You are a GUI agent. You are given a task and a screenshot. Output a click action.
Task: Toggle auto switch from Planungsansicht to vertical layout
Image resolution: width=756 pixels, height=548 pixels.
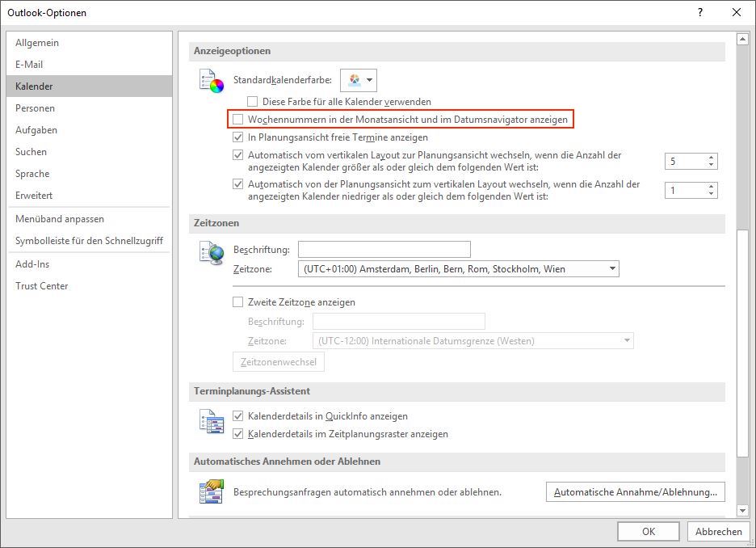click(237, 184)
